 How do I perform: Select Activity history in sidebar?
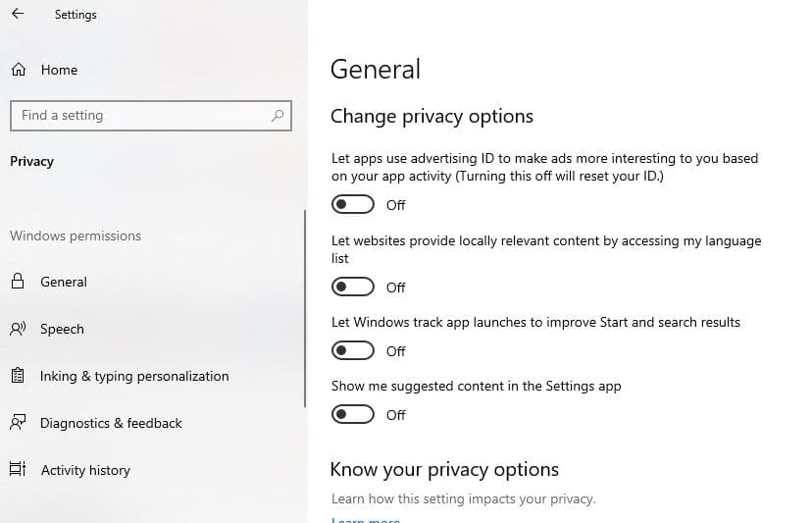85,470
